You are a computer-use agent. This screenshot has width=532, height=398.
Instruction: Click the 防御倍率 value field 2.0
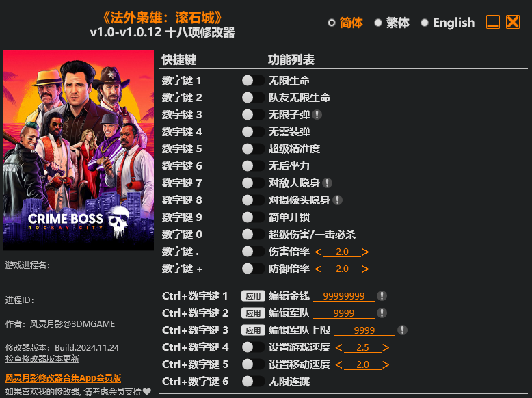(342, 269)
